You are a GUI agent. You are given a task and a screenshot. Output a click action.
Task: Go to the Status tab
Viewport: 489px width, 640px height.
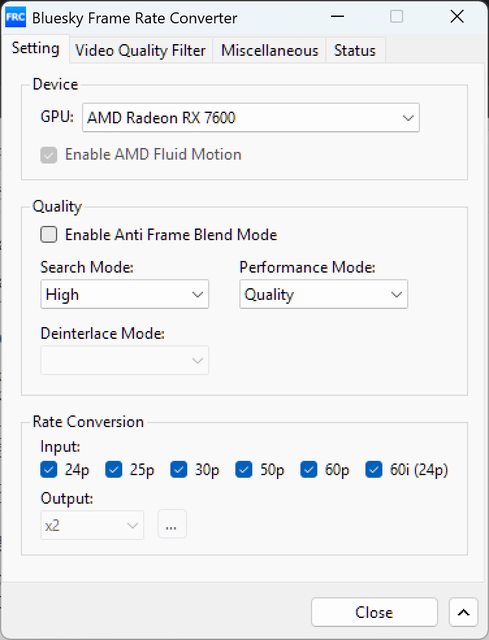point(355,51)
